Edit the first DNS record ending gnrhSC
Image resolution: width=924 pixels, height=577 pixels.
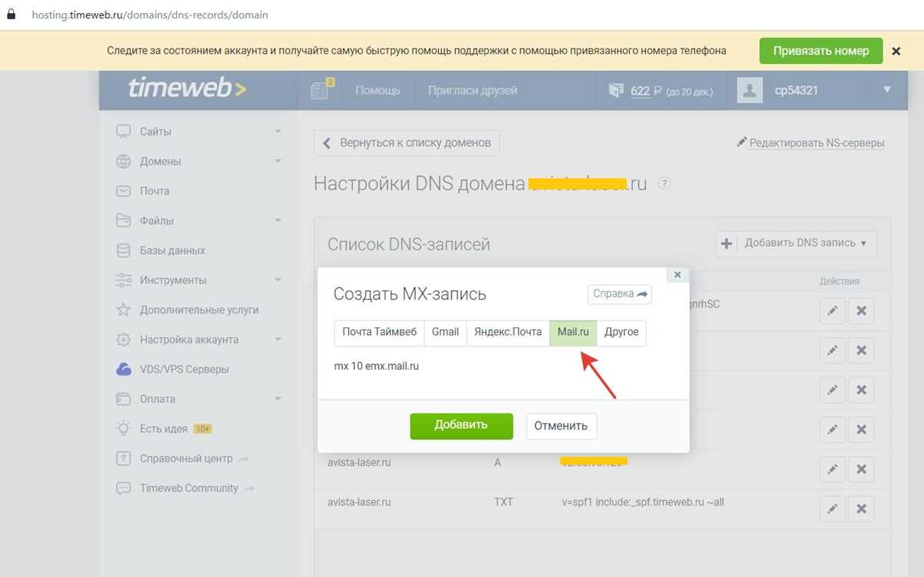[x=832, y=310]
